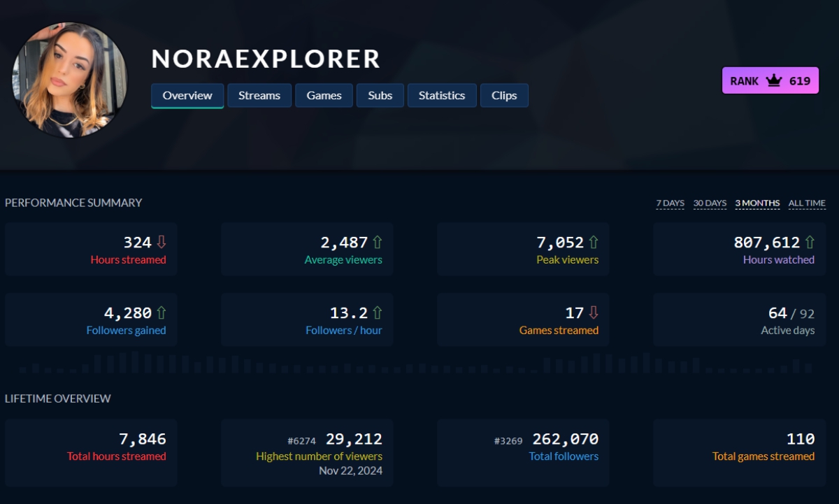This screenshot has height=504, width=839.
Task: Click the up arrow beside Followers gained
Action: click(x=162, y=313)
